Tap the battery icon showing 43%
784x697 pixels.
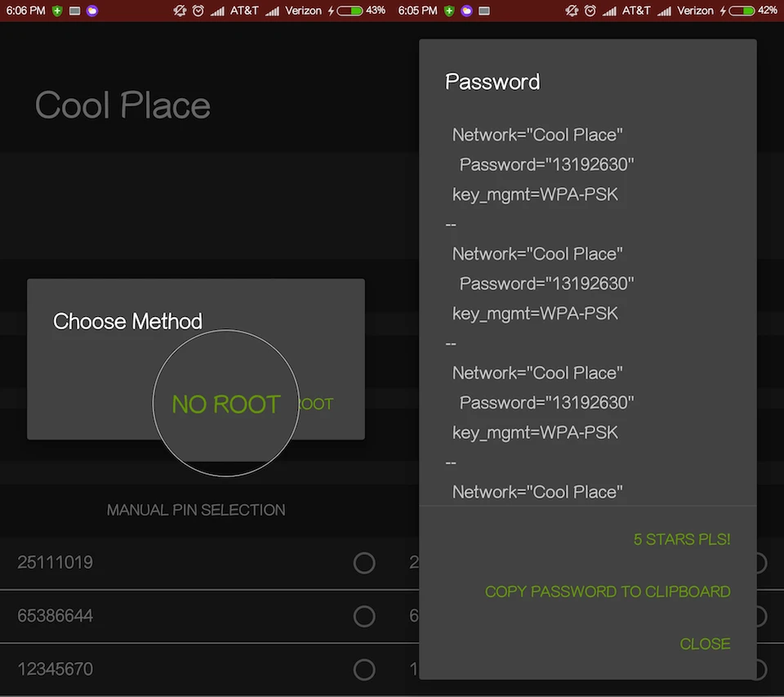point(350,11)
